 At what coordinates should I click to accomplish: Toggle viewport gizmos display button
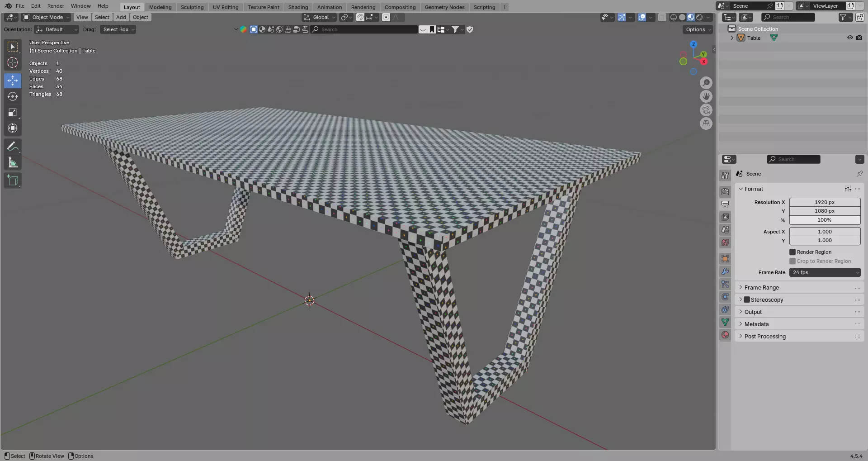tap(622, 17)
